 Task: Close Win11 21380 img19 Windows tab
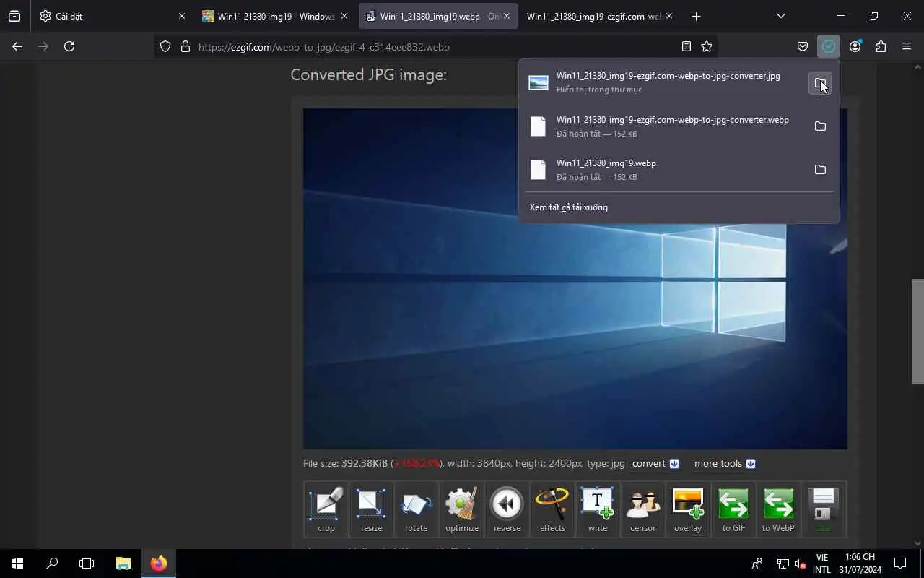[344, 16]
